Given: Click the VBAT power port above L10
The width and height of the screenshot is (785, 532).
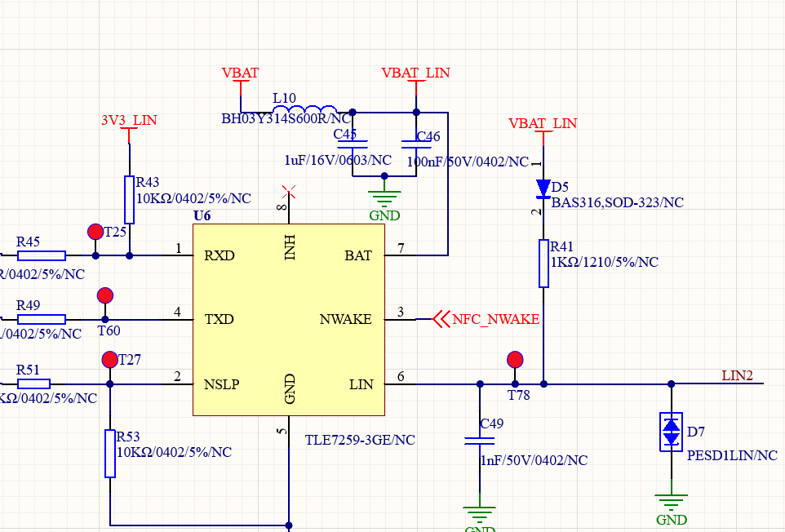Looking at the screenshot, I should 241,74.
